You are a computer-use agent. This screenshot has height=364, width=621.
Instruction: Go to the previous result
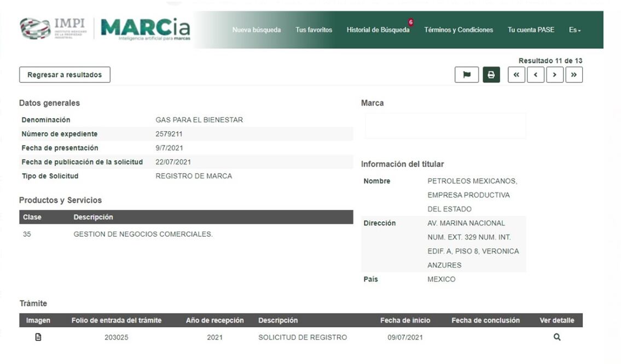click(x=535, y=75)
